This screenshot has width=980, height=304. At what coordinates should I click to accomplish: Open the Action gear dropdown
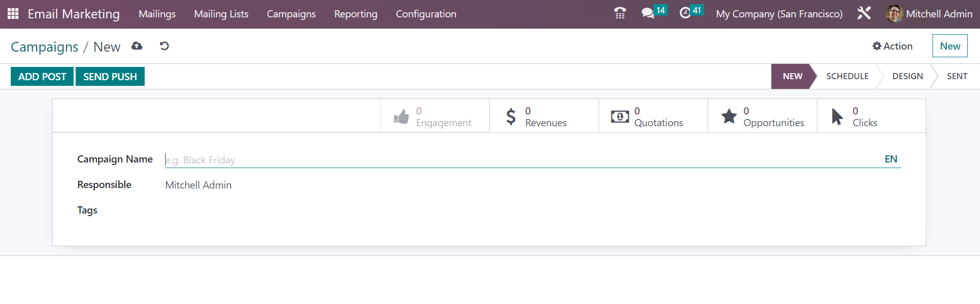pos(893,46)
